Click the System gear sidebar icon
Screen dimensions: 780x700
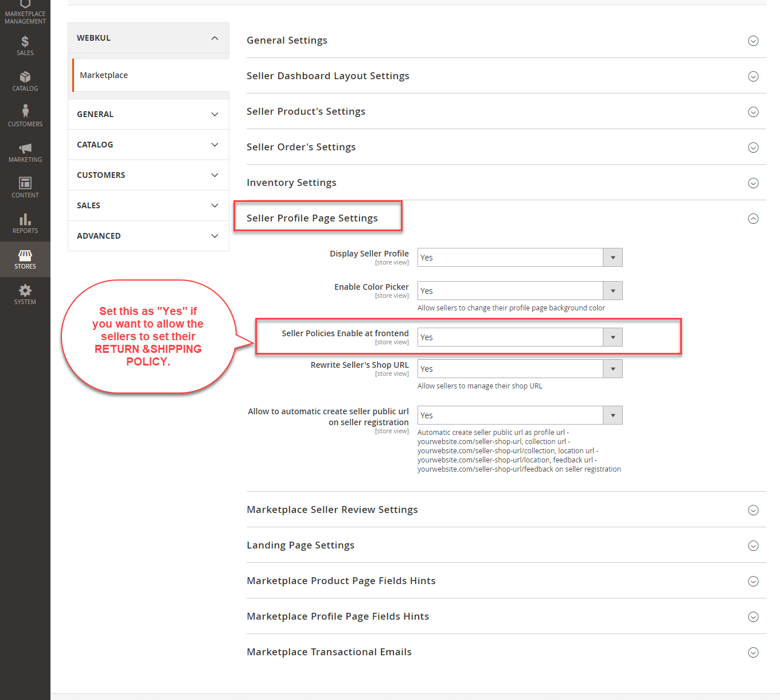[25, 294]
